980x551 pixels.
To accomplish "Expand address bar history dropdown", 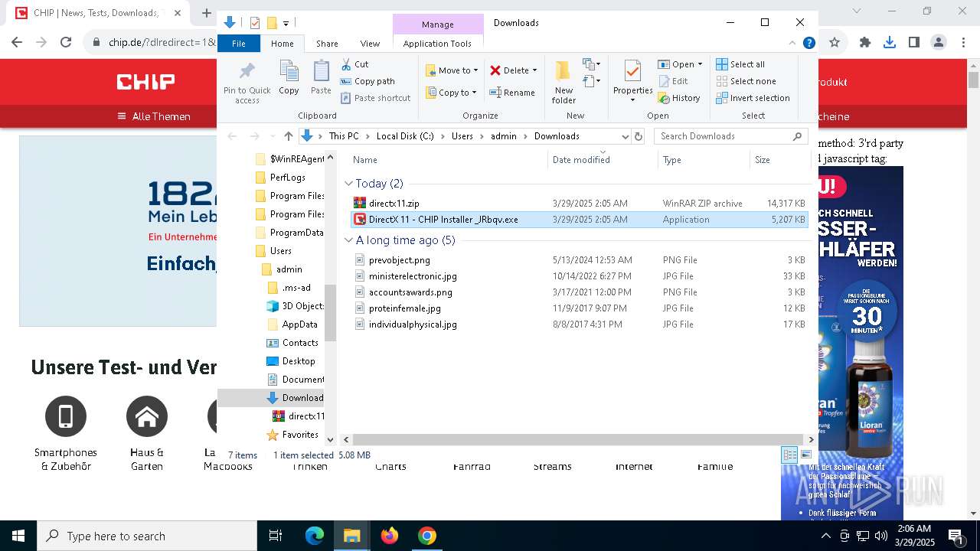I will click(x=625, y=136).
